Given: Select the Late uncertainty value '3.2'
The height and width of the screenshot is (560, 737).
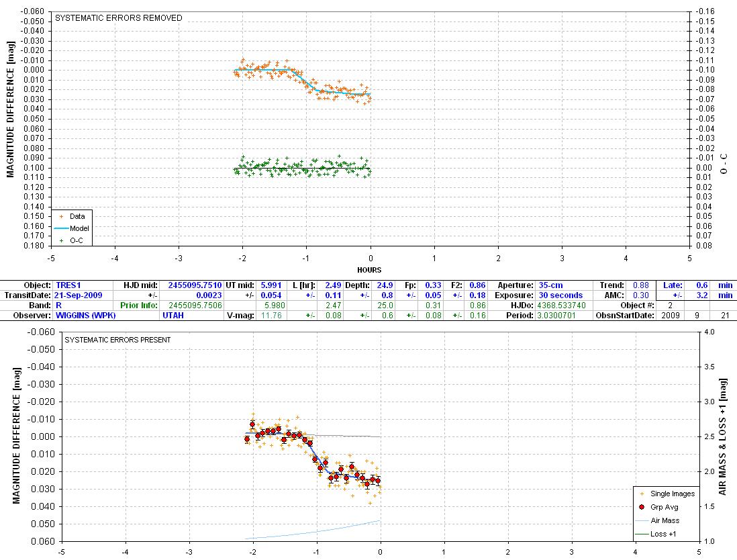Looking at the screenshot, I should point(701,295).
